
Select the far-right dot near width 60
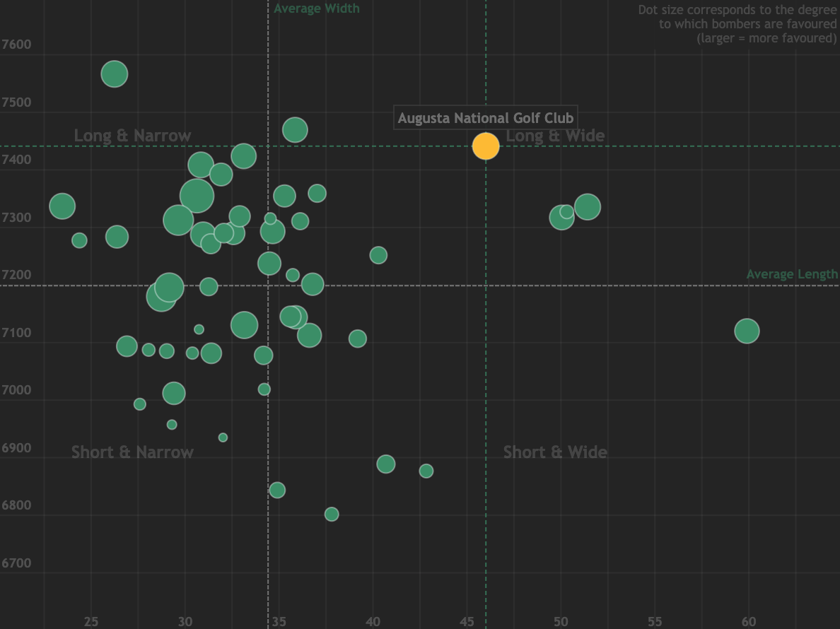(747, 331)
